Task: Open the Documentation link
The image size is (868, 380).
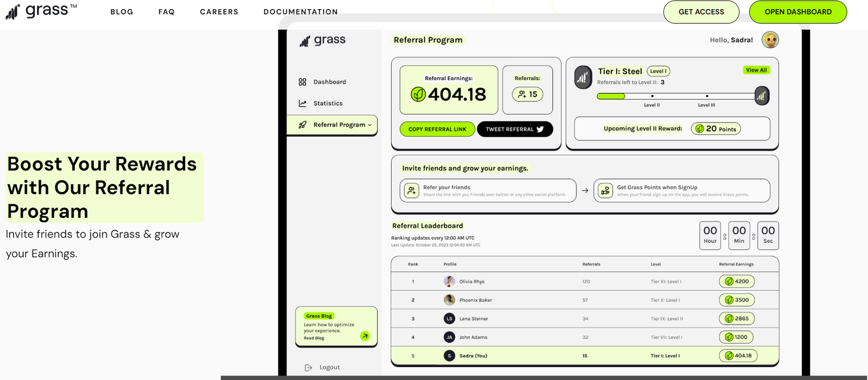Action: point(301,12)
